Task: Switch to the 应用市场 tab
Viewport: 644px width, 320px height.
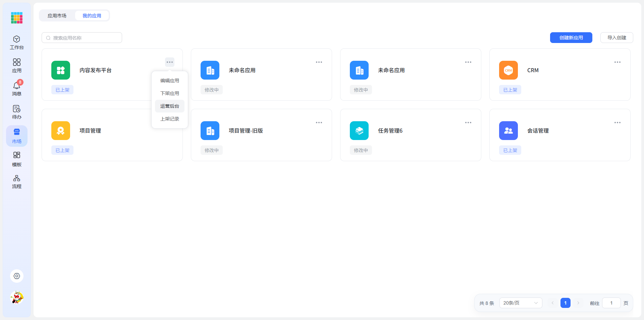Action: point(57,16)
